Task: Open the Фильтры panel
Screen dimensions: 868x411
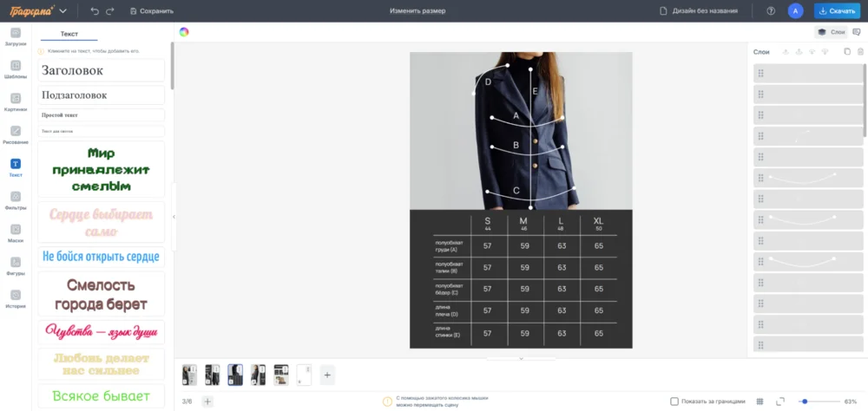Action: 16,201
